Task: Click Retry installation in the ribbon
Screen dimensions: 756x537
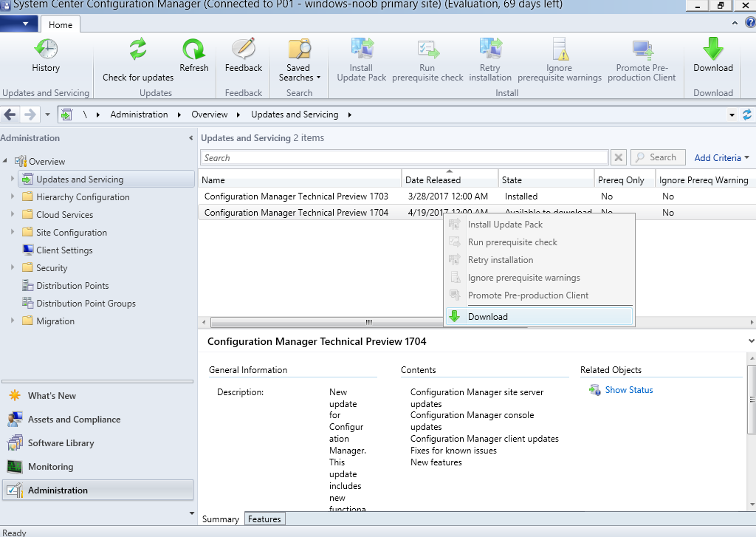Action: coord(490,60)
